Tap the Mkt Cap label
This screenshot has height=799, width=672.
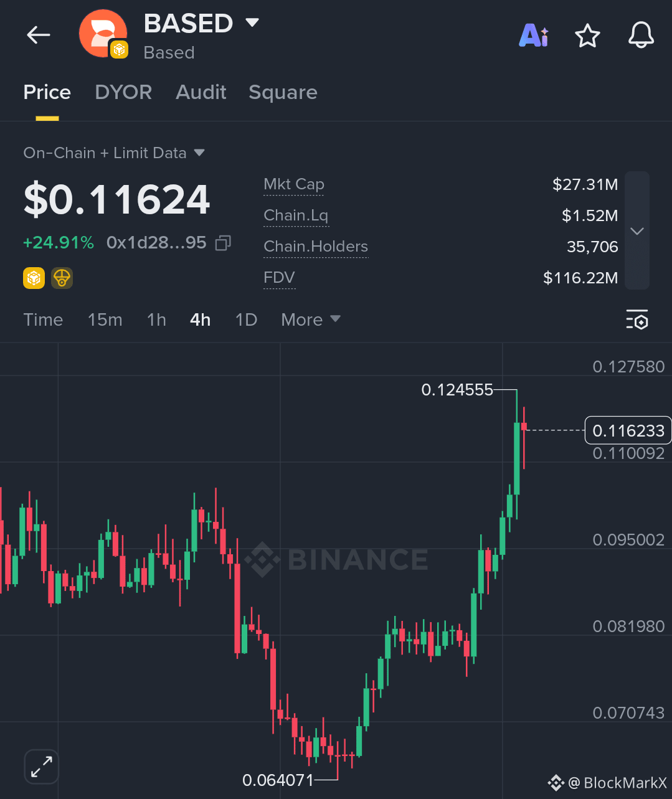point(294,184)
